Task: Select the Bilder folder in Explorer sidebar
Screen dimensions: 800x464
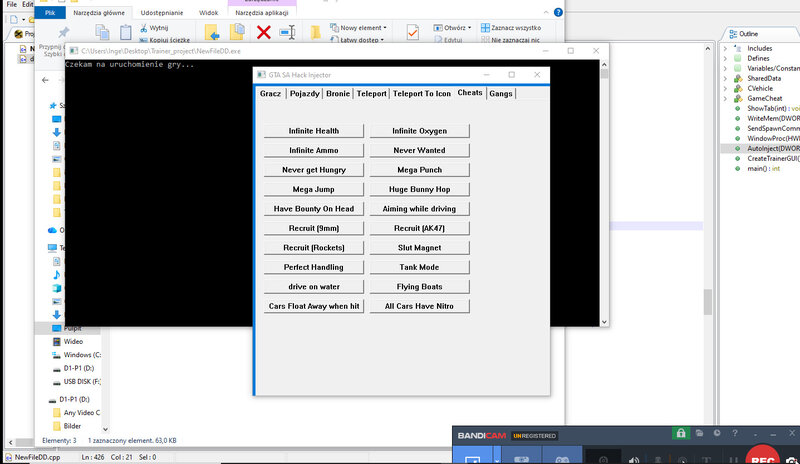Action: tap(67, 426)
